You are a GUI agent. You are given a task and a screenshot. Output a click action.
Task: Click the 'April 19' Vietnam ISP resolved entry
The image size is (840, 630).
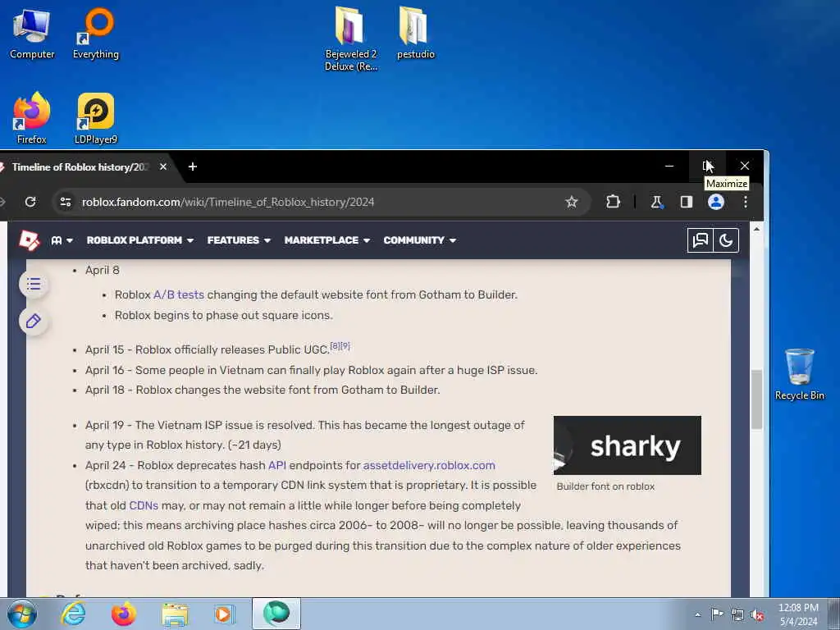[x=305, y=435]
